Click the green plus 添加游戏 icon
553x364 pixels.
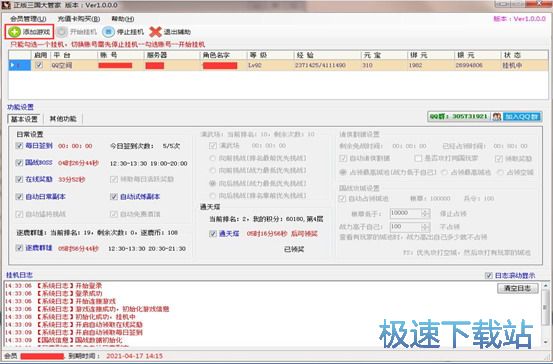click(x=14, y=32)
